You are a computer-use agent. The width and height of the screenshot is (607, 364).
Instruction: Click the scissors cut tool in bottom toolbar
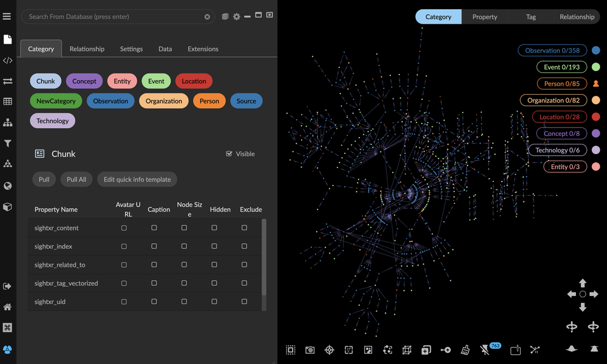[x=535, y=350]
